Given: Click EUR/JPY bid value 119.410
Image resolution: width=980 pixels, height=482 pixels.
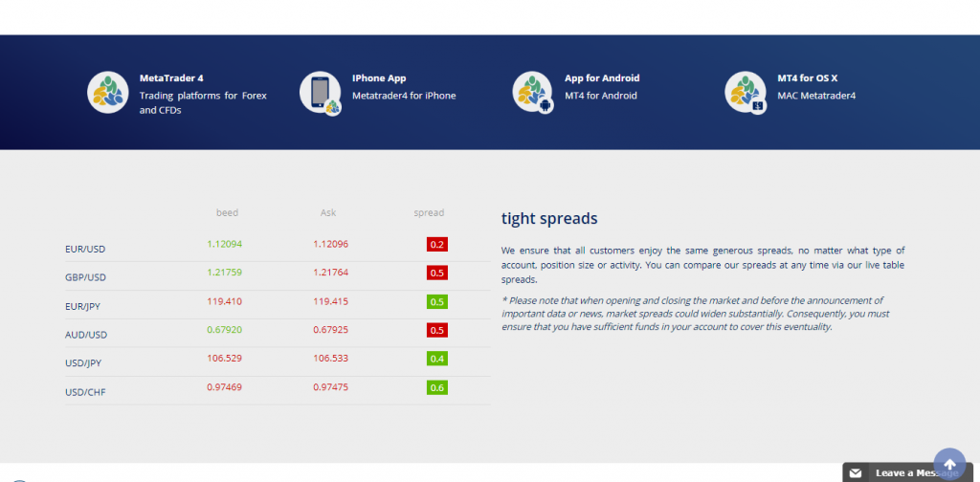Looking at the screenshot, I should (x=224, y=301).
